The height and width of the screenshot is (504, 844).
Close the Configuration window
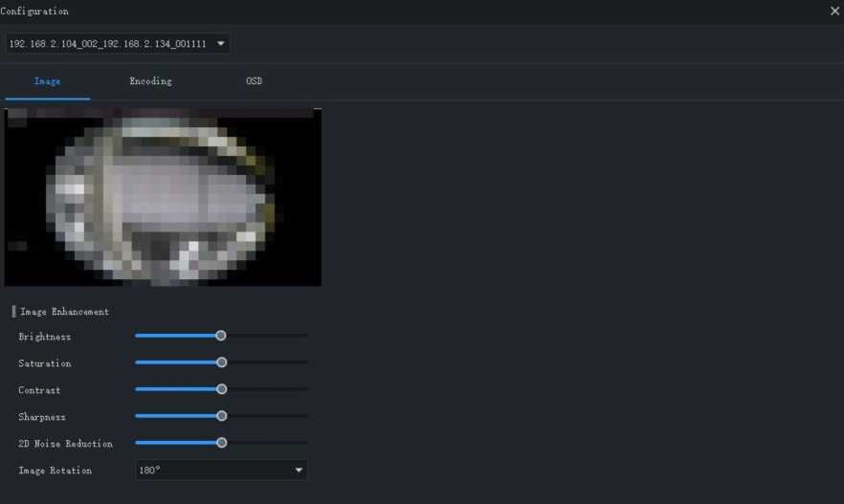pyautogui.click(x=834, y=11)
